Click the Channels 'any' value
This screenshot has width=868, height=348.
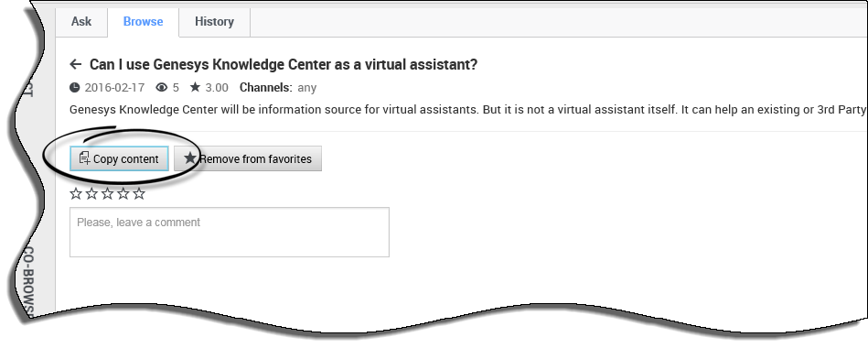pos(306,88)
